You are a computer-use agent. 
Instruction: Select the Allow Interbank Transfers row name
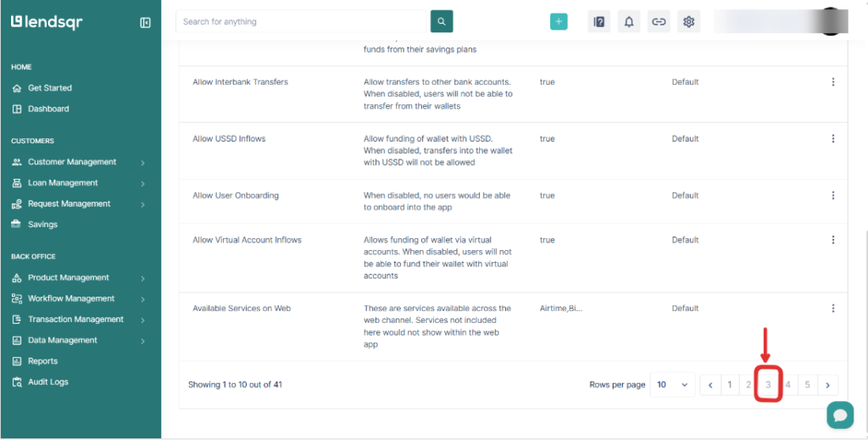(x=240, y=82)
